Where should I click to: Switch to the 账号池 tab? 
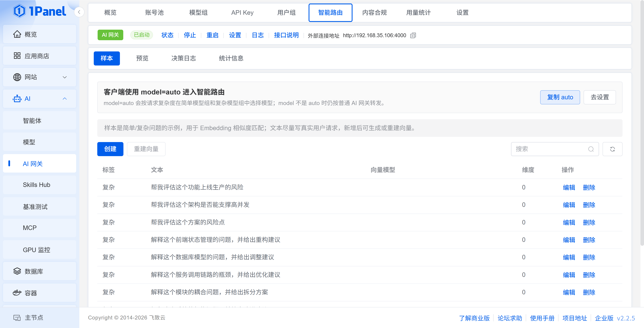click(x=154, y=13)
